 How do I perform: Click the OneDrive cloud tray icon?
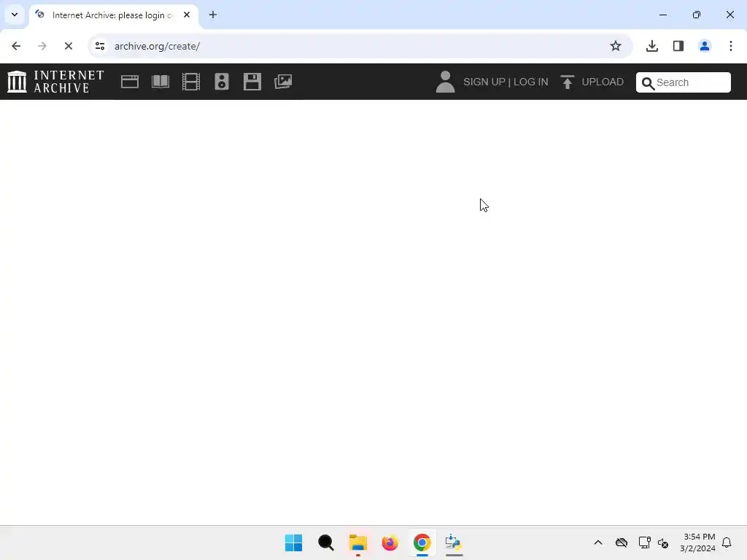[622, 542]
